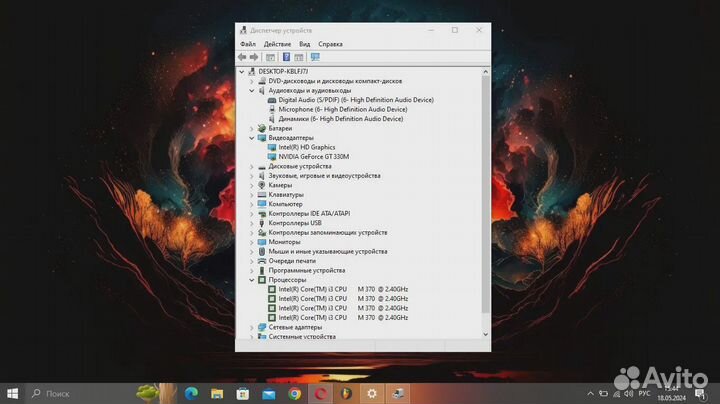Open Google Chrome from the taskbar
This screenshot has width=720, height=404.
click(x=294, y=393)
